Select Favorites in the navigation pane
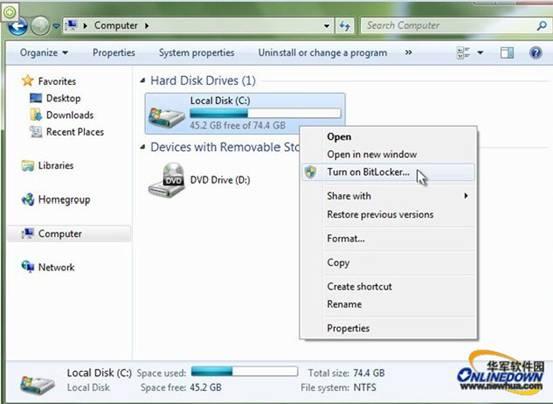The width and height of the screenshot is (553, 404). [57, 81]
